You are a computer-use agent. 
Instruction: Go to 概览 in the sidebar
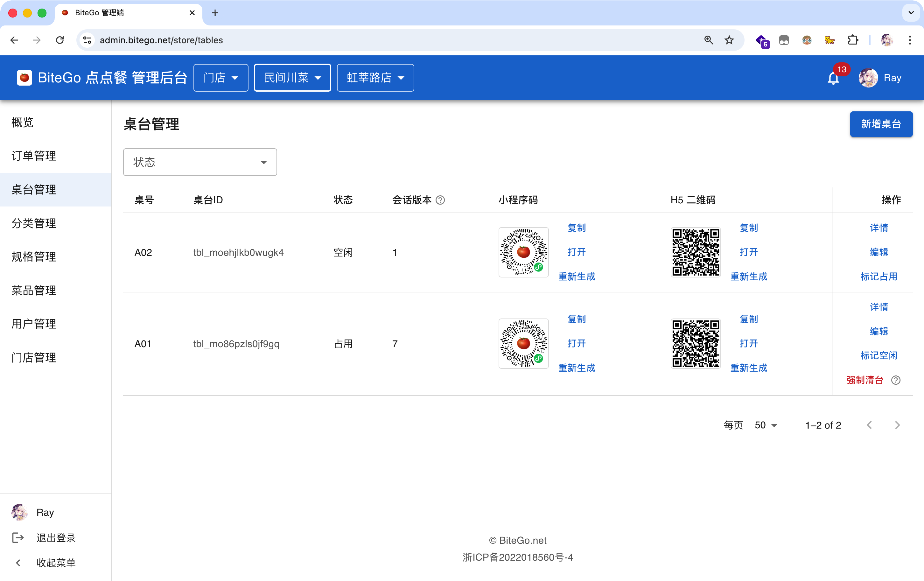click(56, 122)
